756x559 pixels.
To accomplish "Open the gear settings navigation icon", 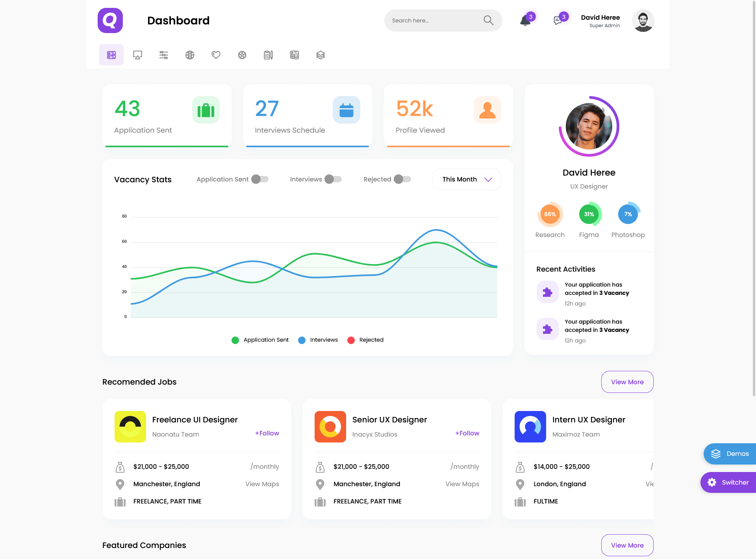I will [x=242, y=55].
